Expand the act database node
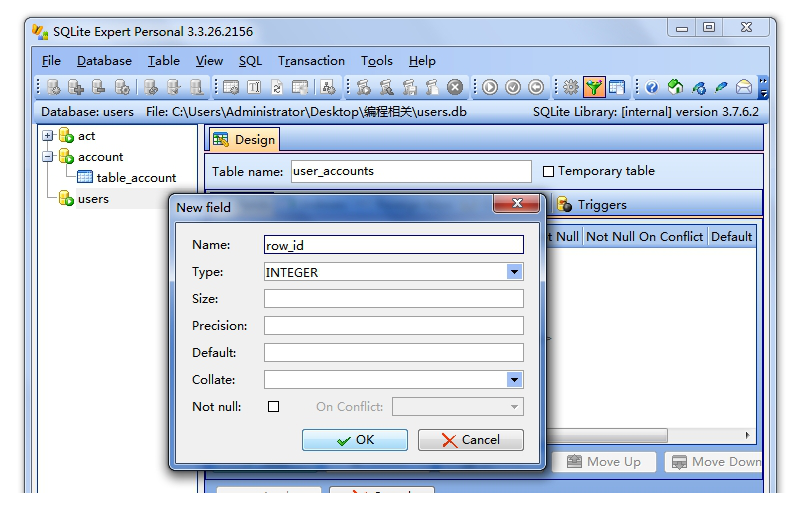Screen dimensions: 800x512 (47, 136)
